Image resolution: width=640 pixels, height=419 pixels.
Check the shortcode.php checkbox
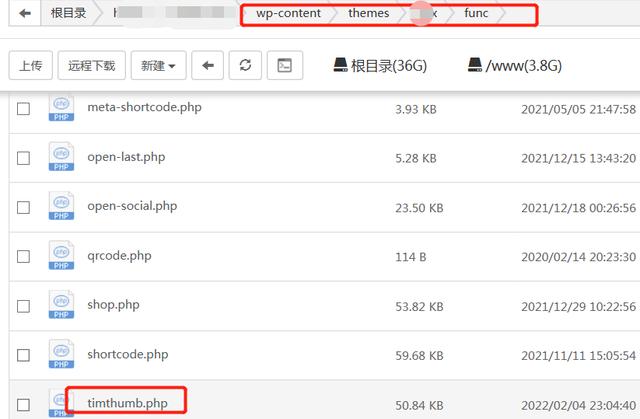click(x=23, y=355)
